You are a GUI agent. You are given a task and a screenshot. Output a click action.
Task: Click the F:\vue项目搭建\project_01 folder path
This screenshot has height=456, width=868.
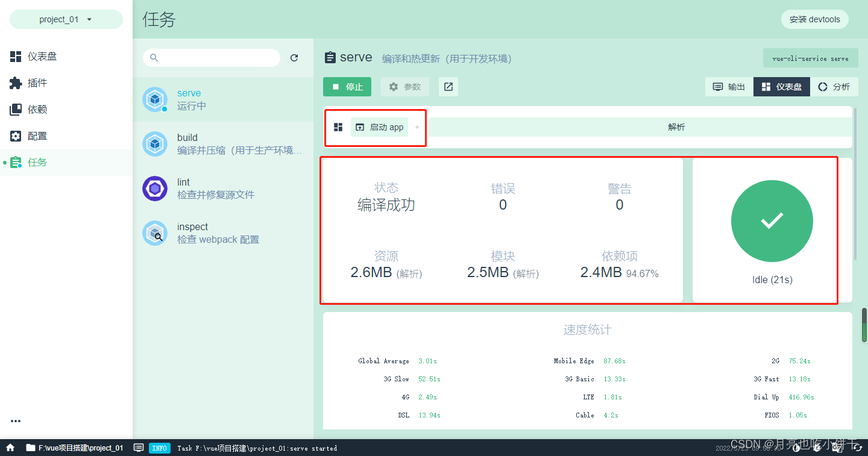[x=75, y=448]
